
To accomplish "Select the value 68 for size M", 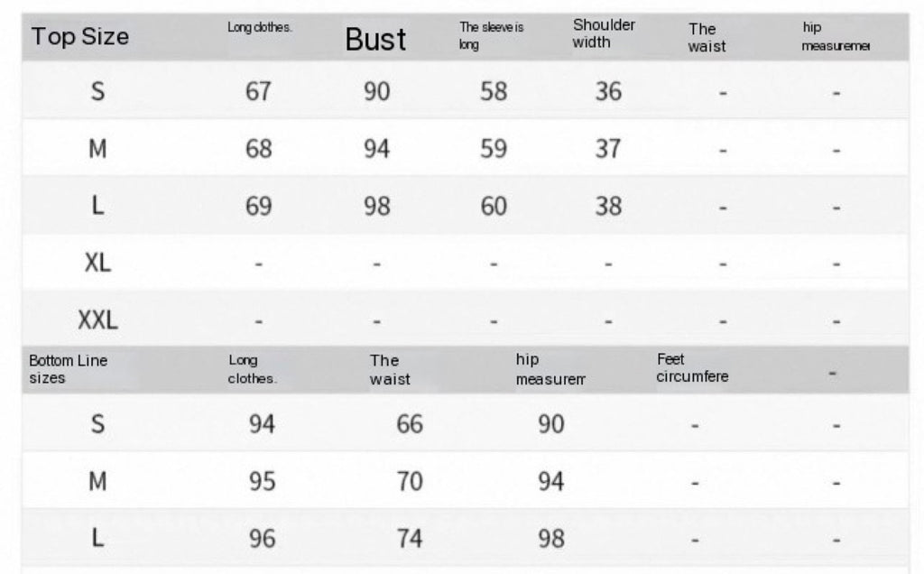I will [258, 149].
